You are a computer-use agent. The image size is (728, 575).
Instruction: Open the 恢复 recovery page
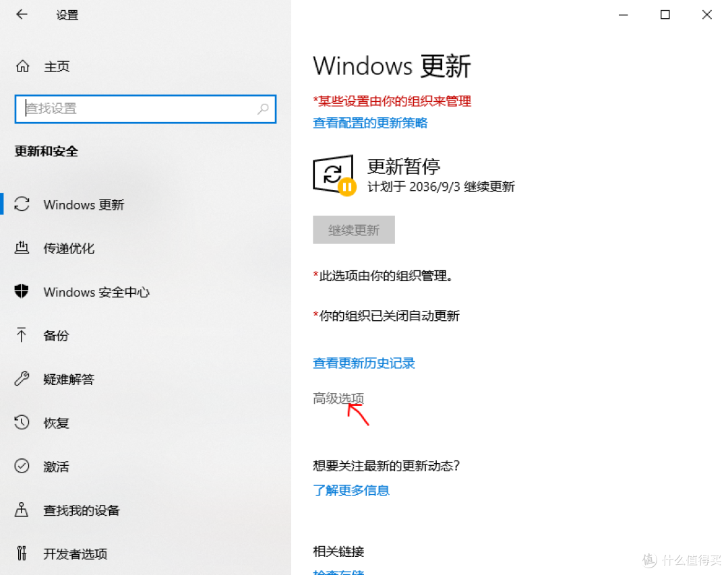pos(56,423)
